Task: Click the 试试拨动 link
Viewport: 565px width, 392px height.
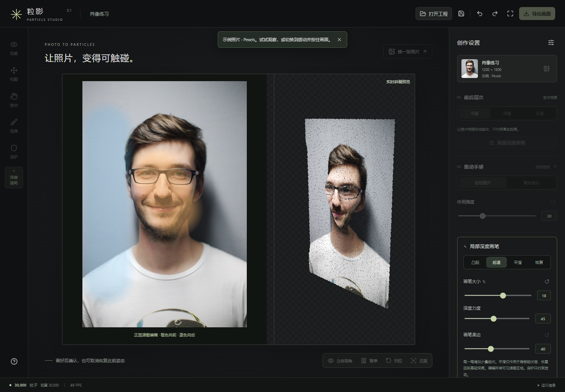Action: pyautogui.click(x=546, y=167)
